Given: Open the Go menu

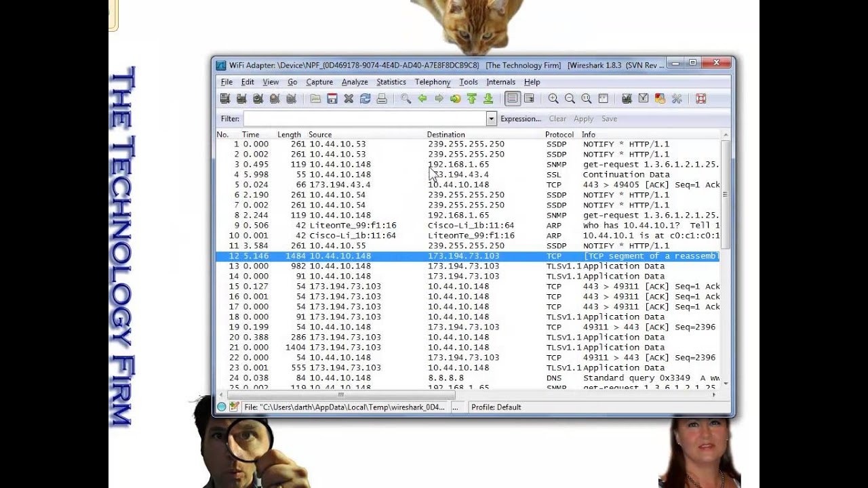Looking at the screenshot, I should 292,82.
